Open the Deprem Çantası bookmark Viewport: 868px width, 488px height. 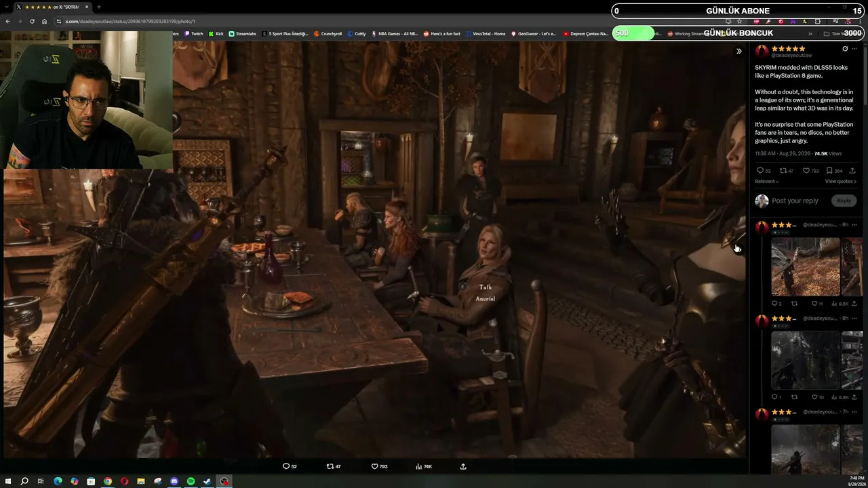(x=586, y=33)
